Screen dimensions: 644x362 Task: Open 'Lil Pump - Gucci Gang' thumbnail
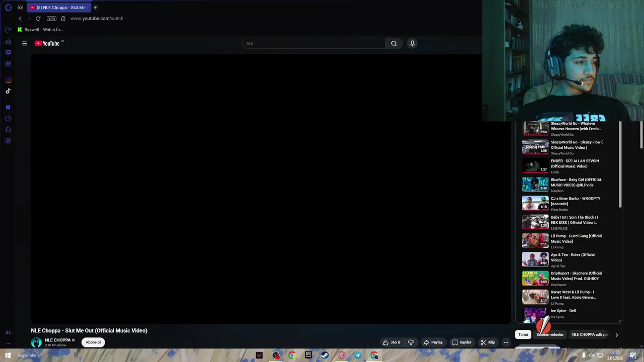(x=535, y=241)
